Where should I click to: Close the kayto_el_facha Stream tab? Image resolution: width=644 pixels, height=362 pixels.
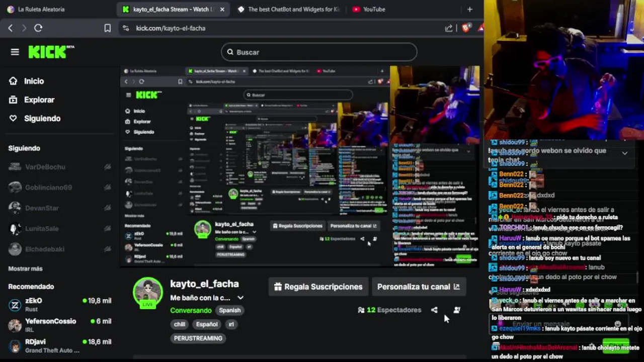pos(222,9)
